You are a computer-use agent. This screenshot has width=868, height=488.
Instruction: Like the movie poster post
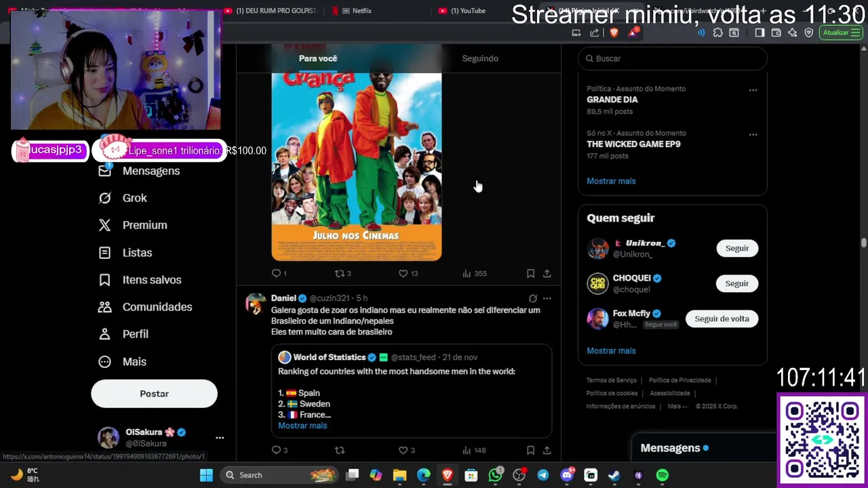(x=408, y=274)
